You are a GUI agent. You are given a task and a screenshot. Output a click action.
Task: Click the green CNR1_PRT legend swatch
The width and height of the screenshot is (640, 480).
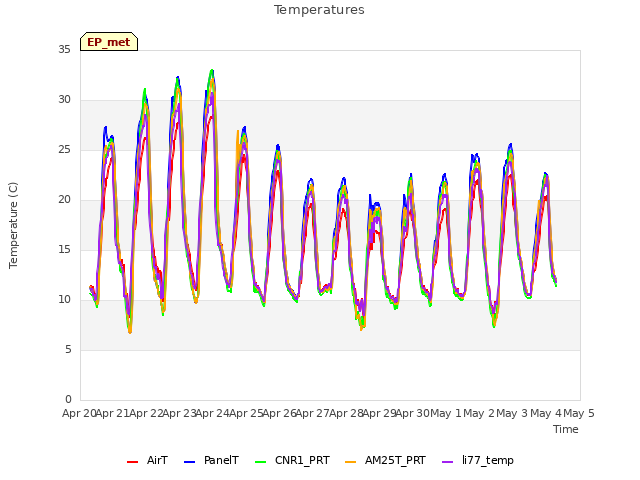(260, 462)
